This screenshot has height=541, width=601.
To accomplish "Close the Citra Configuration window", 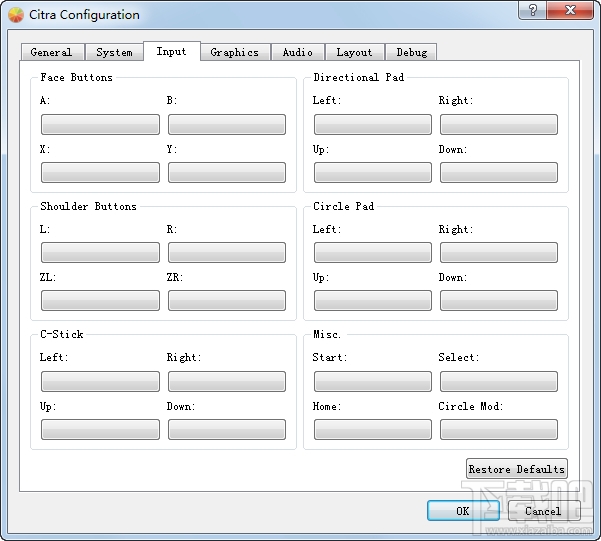I will [x=570, y=10].
